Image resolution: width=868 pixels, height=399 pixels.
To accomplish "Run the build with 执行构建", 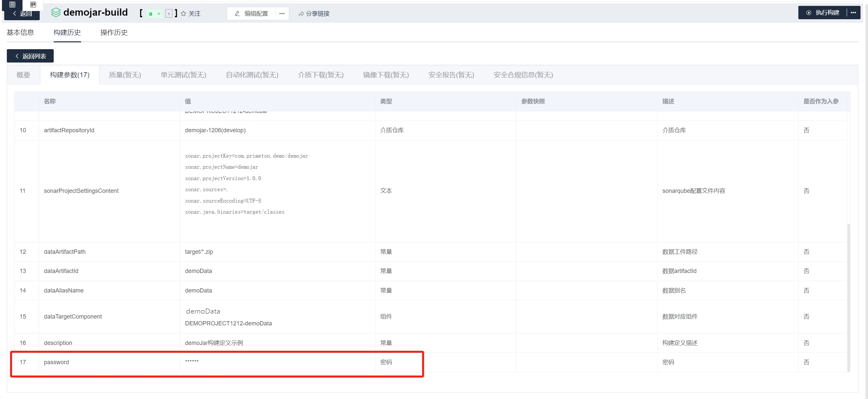I will point(822,12).
